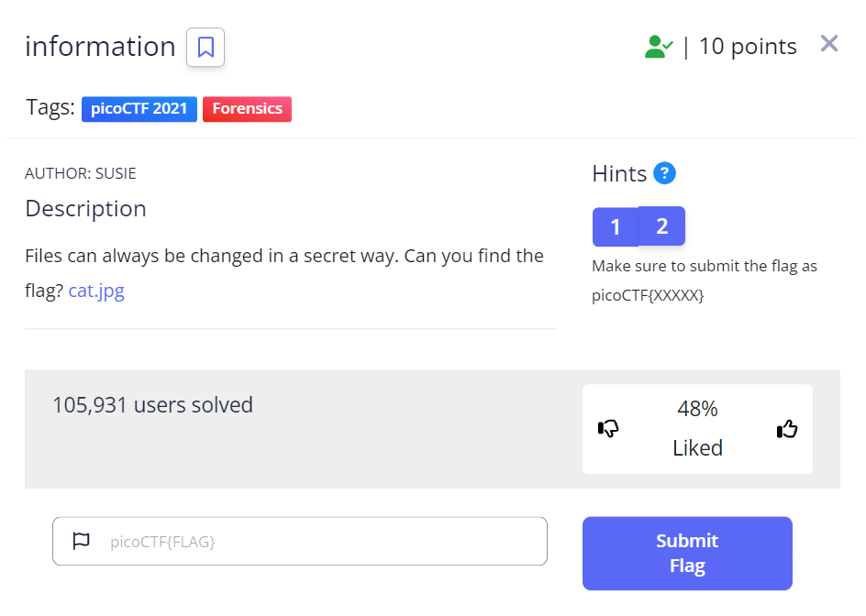Click the Hints question mark icon
The height and width of the screenshot is (616, 866).
coord(664,172)
